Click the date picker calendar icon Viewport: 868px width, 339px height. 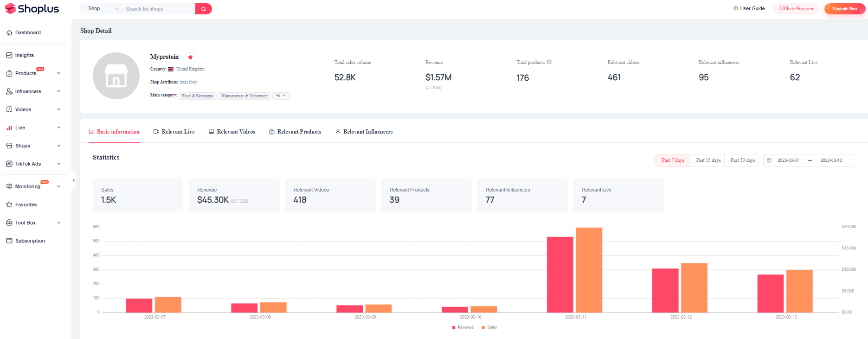point(769,160)
